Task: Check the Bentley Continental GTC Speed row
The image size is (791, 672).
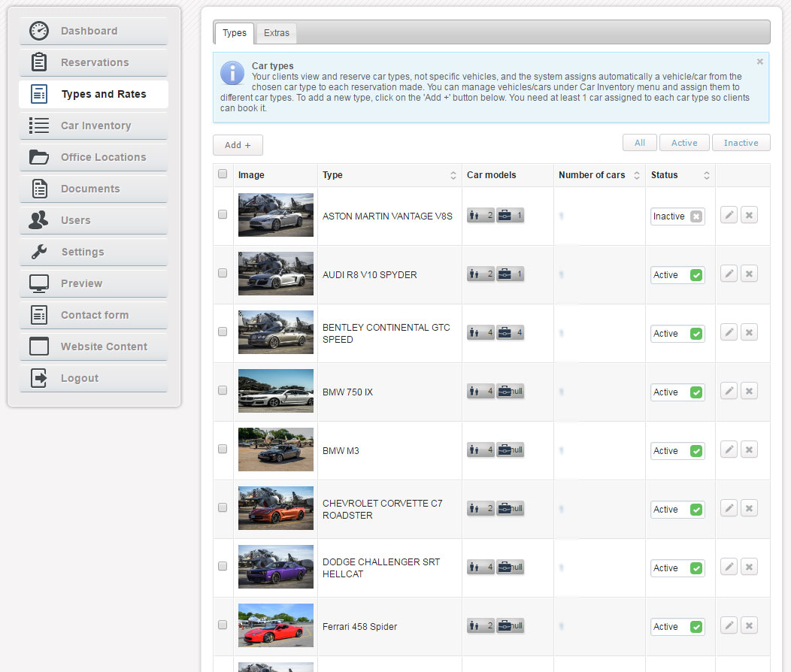Action: tap(223, 331)
